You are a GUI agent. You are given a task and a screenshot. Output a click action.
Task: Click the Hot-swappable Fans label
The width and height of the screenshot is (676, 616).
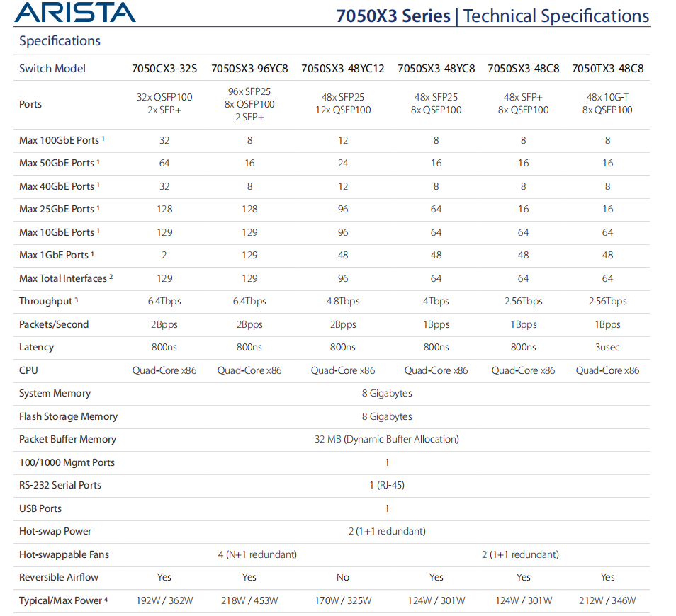(64, 555)
